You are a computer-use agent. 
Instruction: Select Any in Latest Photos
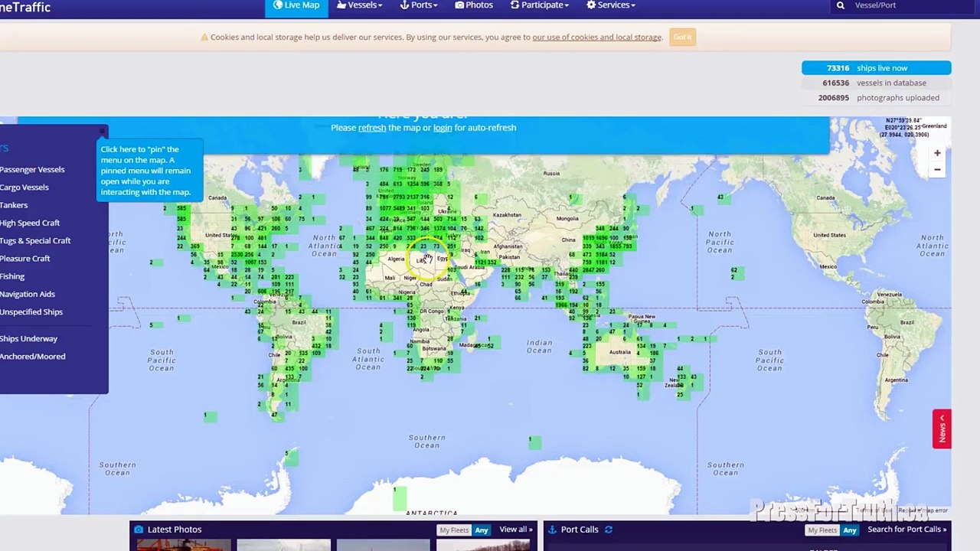[482, 530]
